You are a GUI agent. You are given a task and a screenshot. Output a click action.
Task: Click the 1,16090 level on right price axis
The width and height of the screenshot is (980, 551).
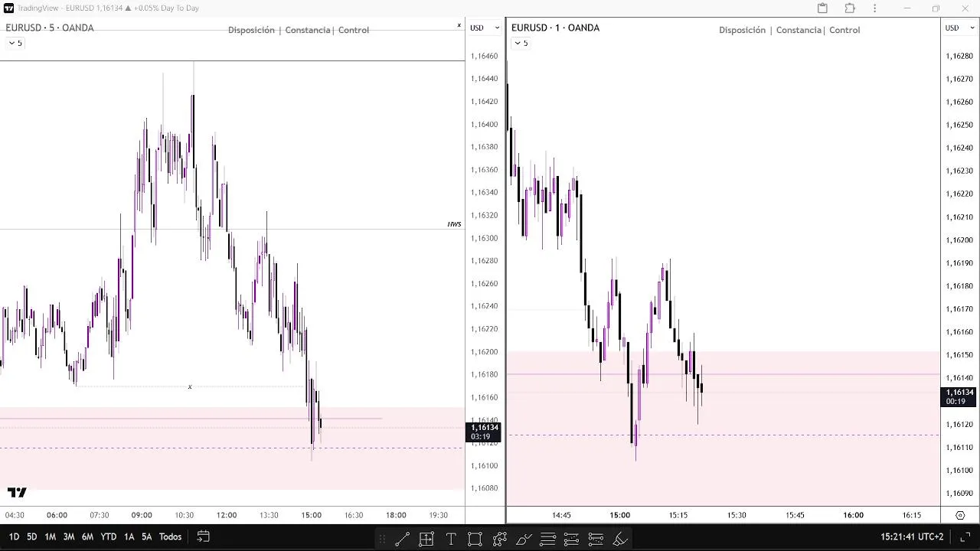pyautogui.click(x=959, y=494)
